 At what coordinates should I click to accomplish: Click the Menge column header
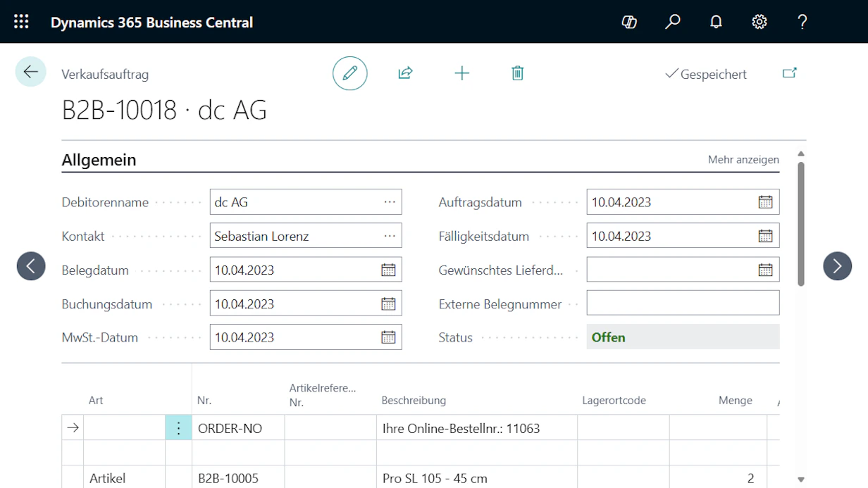pos(736,400)
